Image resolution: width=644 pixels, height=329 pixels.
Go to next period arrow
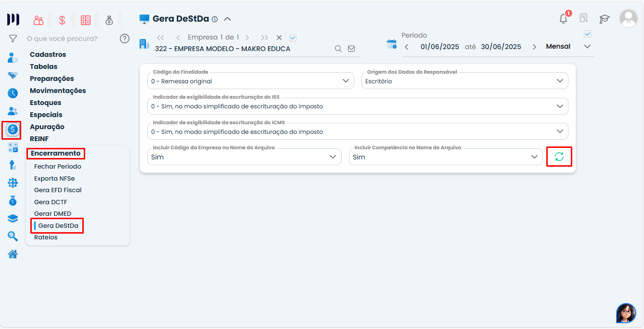tap(534, 47)
